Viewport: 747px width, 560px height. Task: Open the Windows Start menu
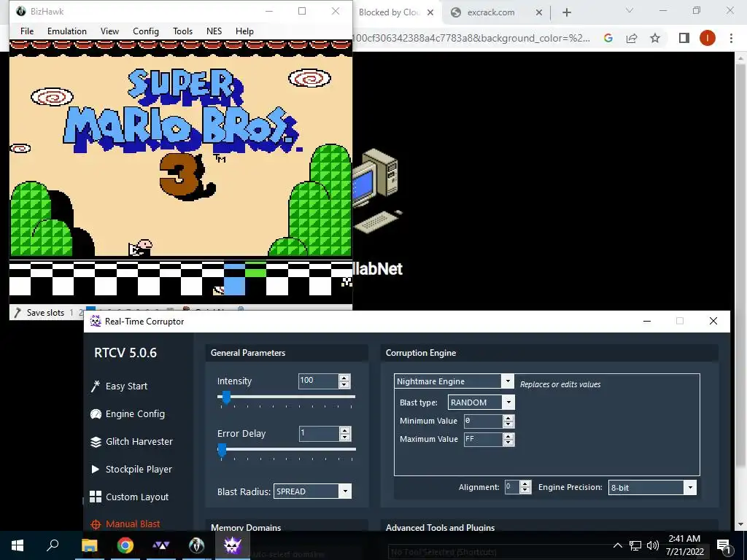coord(18,545)
